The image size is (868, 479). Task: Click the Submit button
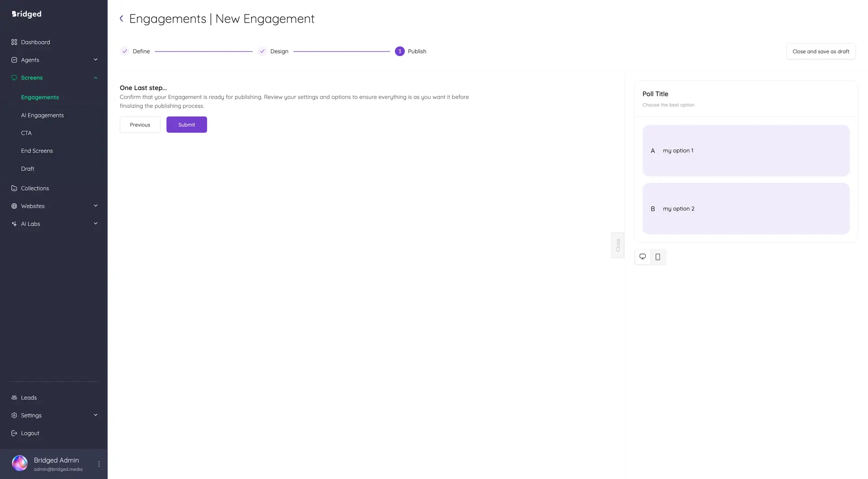(x=186, y=124)
